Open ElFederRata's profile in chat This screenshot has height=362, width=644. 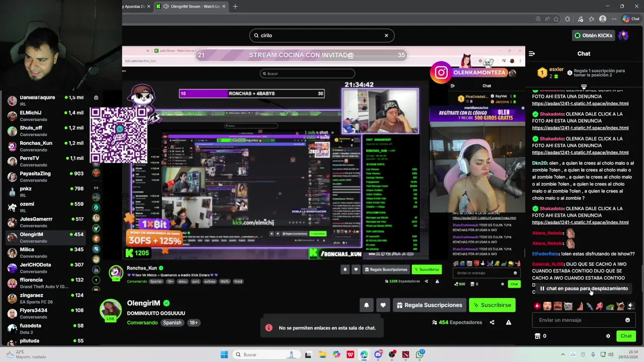click(545, 254)
